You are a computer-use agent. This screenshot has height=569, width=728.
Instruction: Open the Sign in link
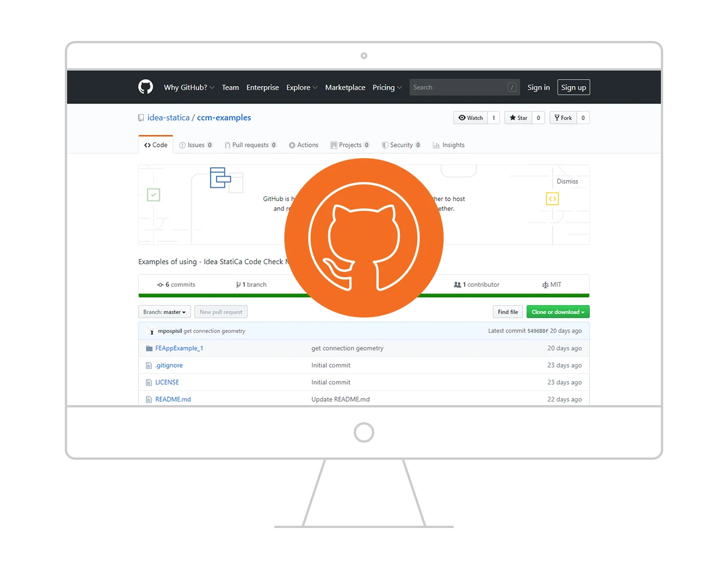539,88
